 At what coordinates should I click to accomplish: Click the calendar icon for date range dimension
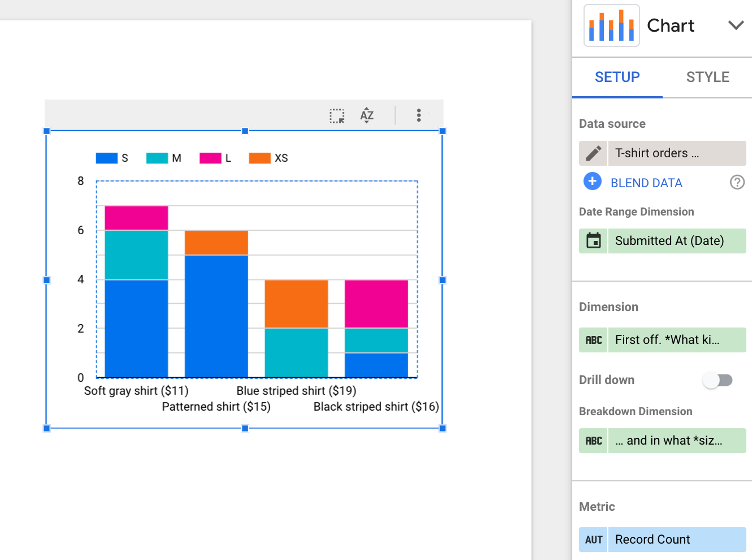click(x=594, y=241)
